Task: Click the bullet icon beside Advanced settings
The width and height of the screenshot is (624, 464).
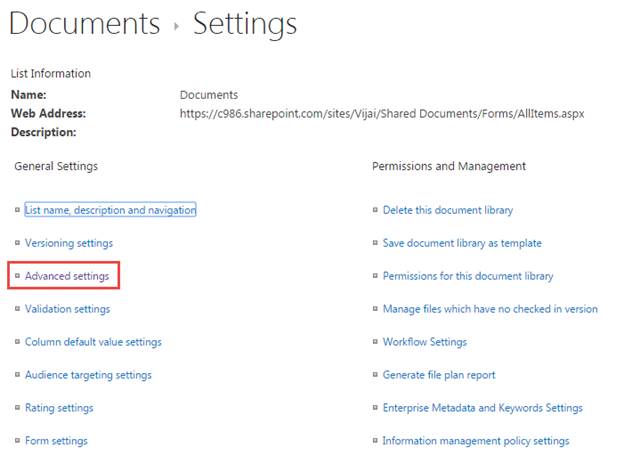Action: (x=17, y=276)
